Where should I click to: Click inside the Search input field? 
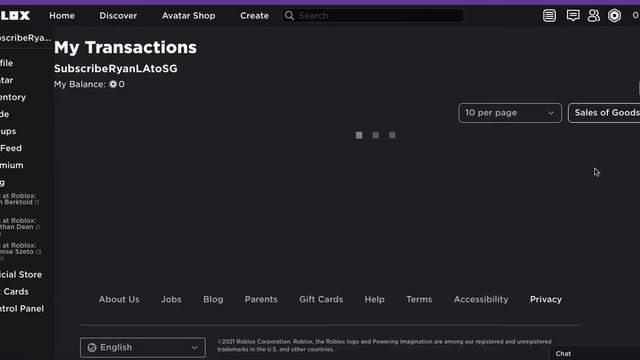tap(380, 16)
